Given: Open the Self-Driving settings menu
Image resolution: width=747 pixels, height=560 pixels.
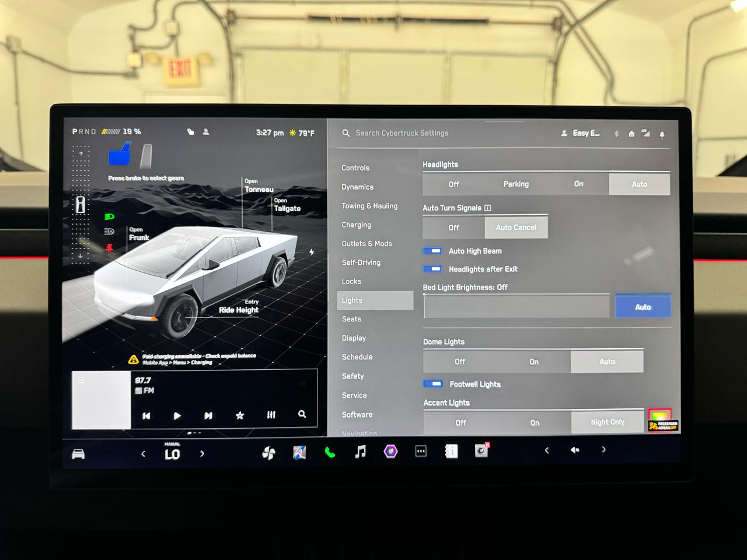Looking at the screenshot, I should click(361, 262).
